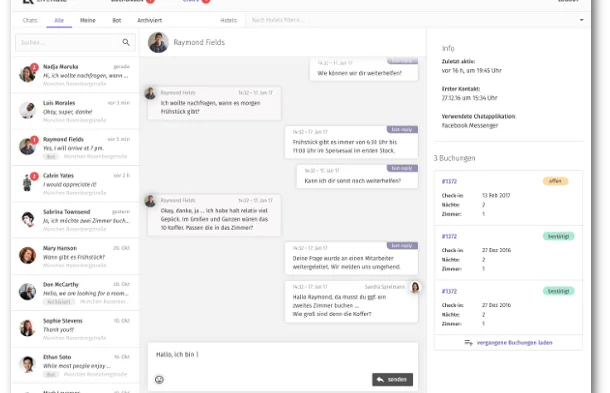
Task: Click the Archiviert label under Don McCarthy
Action: pyautogui.click(x=58, y=302)
